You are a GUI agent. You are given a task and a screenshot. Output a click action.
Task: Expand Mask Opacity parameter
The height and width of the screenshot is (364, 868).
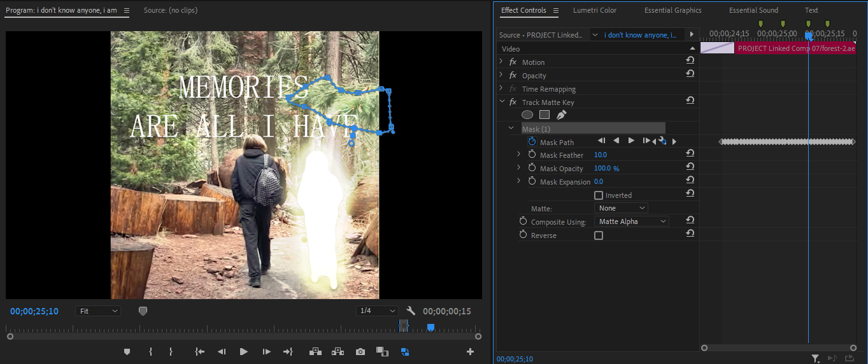coord(519,168)
